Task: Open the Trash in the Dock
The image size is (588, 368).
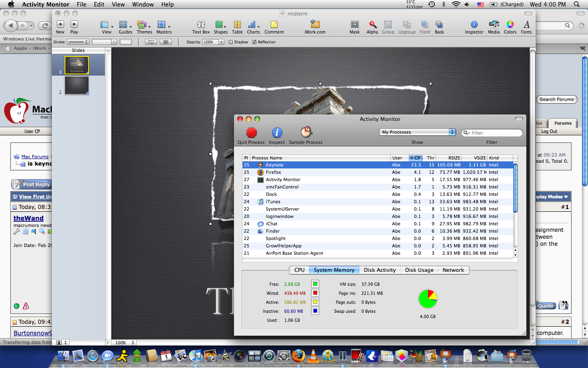Action: pos(526,356)
